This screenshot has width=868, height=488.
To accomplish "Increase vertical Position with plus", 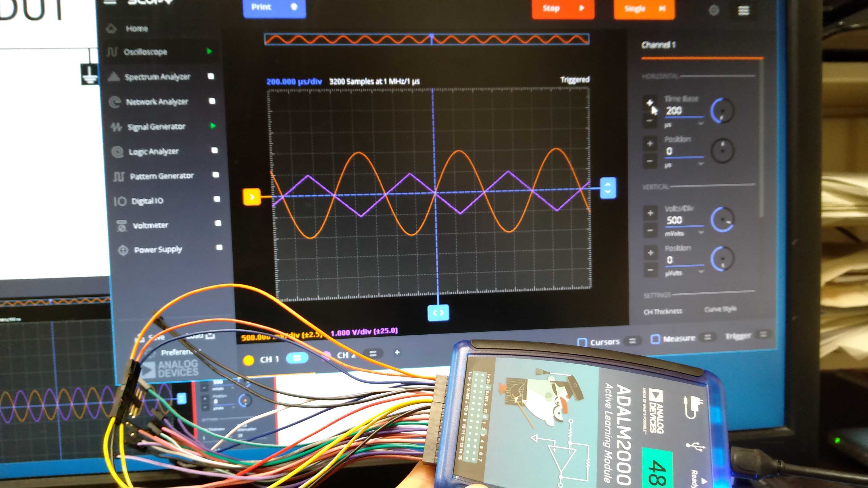I will pyautogui.click(x=651, y=253).
